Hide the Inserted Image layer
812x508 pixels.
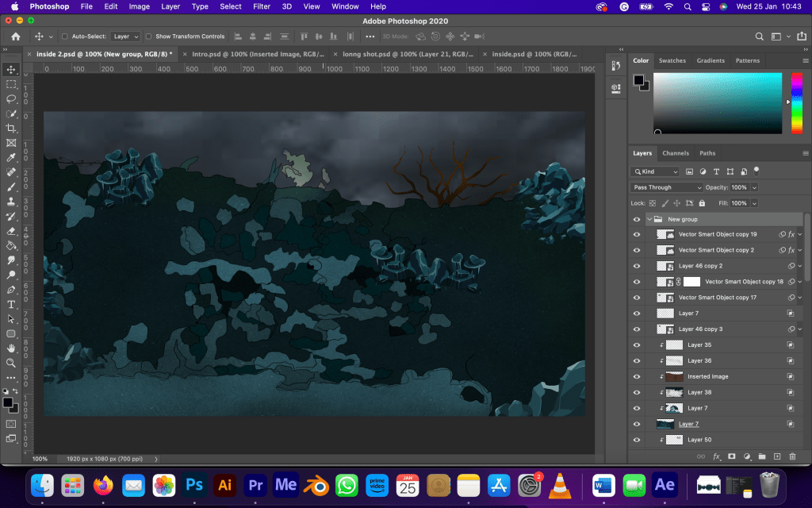click(637, 376)
